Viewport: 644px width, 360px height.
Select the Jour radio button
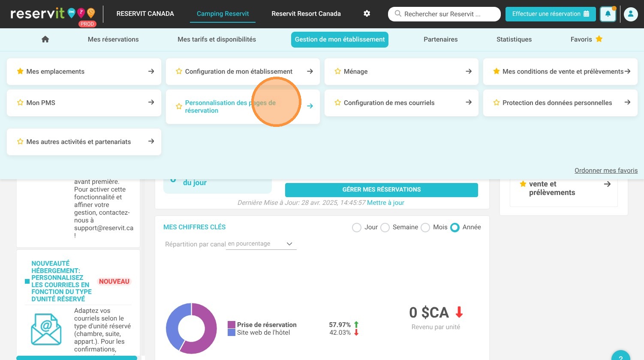357,228
